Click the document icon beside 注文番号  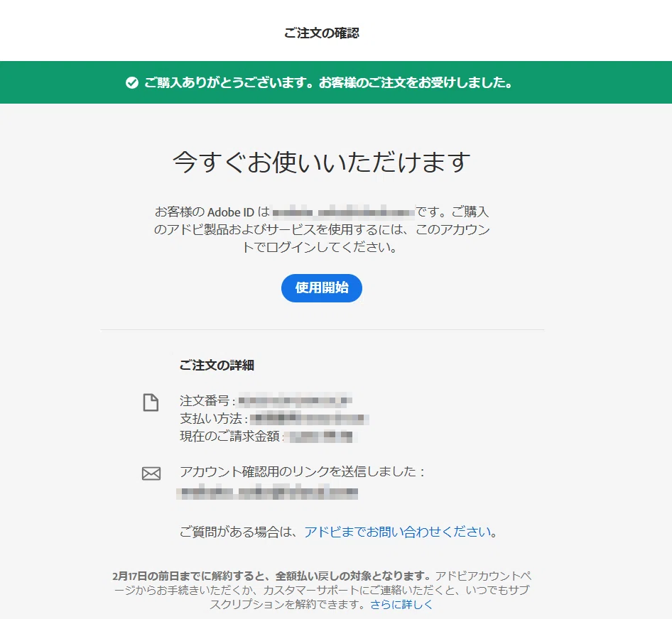(151, 402)
